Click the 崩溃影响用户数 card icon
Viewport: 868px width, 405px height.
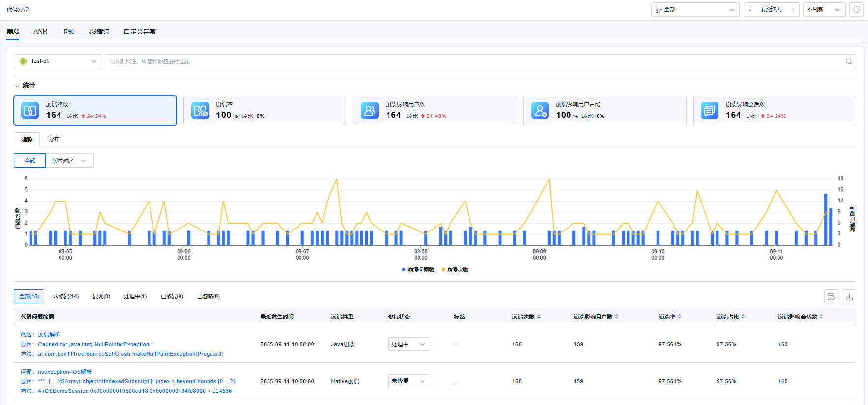coord(370,111)
